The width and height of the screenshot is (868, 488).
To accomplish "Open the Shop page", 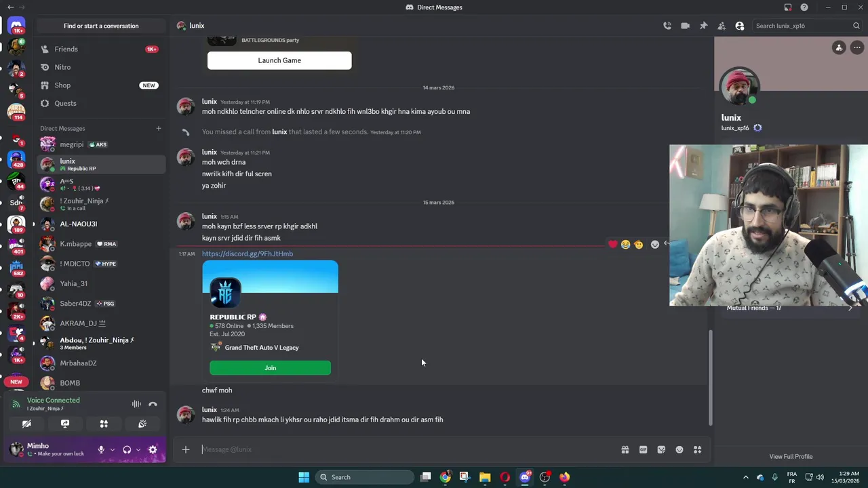I will [101, 85].
